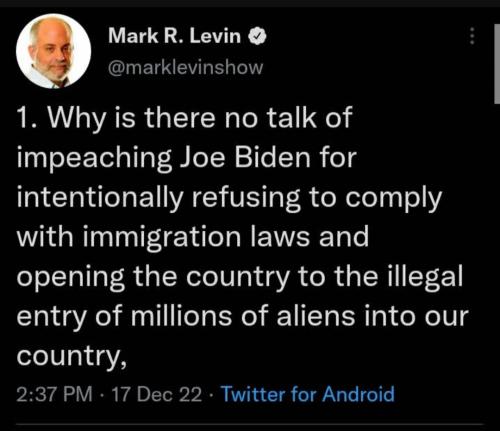This screenshot has height=431, width=500.
Task: Click the numeral "1." starting the tweet
Action: [27, 117]
